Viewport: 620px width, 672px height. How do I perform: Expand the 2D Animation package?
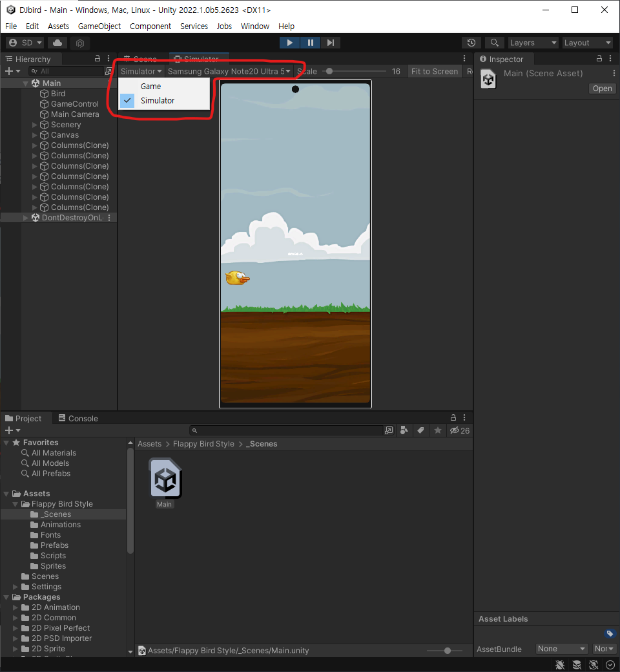coord(15,607)
